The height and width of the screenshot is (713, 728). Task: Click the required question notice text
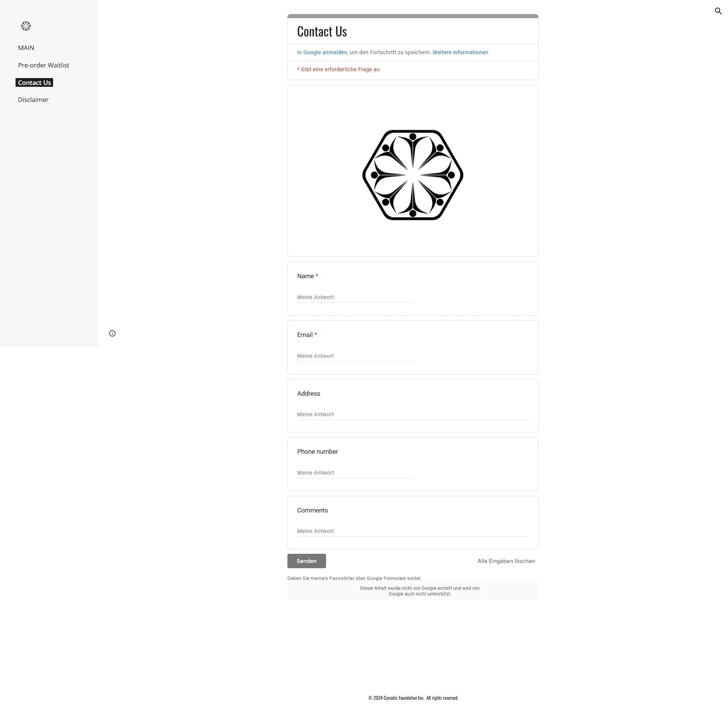coord(338,69)
